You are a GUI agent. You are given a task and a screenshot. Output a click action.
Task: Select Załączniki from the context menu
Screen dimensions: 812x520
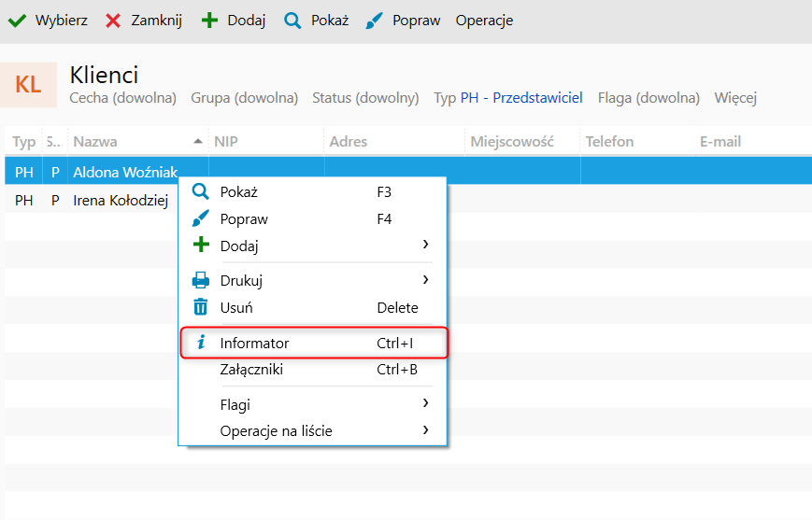pyautogui.click(x=251, y=370)
